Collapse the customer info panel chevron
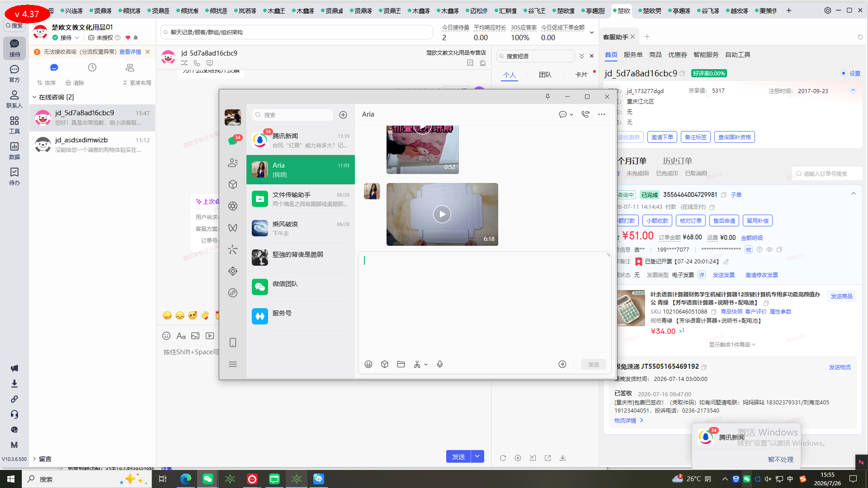This screenshot has width=868, height=488. 853,90
